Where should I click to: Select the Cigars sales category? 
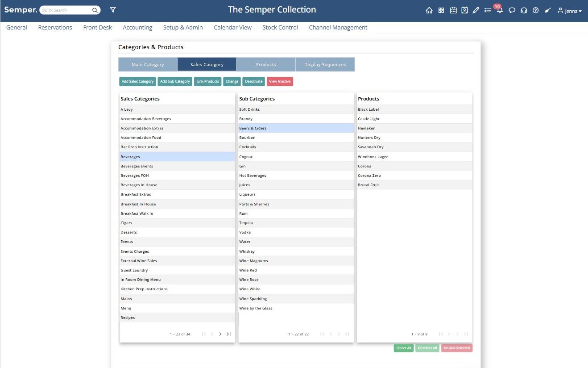[178, 223]
